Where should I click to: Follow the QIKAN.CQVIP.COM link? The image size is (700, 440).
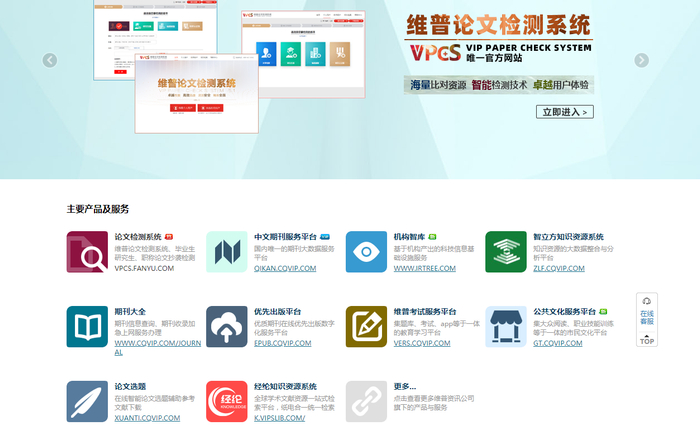285,268
